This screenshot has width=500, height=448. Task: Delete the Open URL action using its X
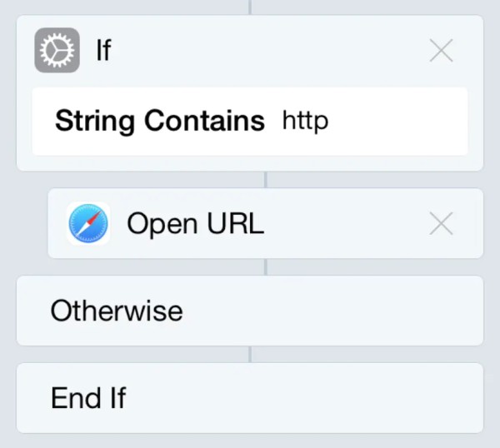click(x=442, y=223)
